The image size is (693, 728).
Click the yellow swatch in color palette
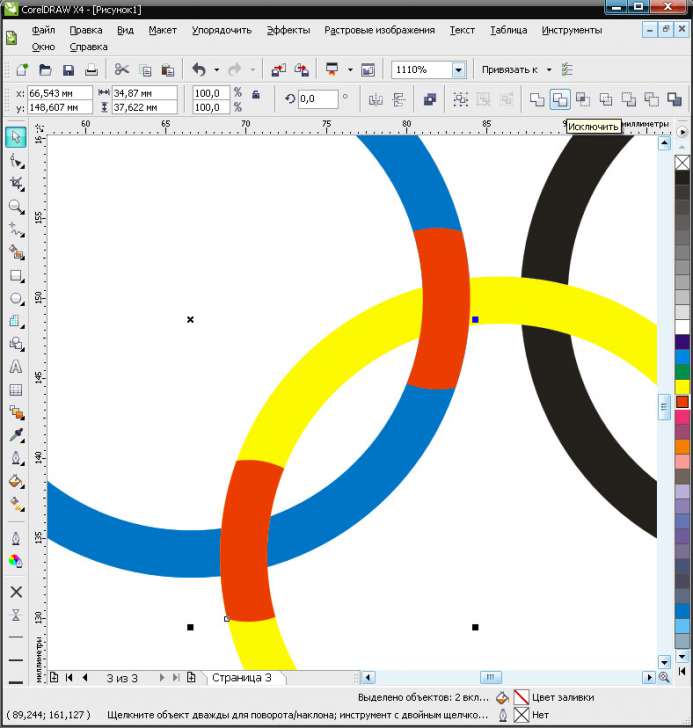pyautogui.click(x=682, y=386)
